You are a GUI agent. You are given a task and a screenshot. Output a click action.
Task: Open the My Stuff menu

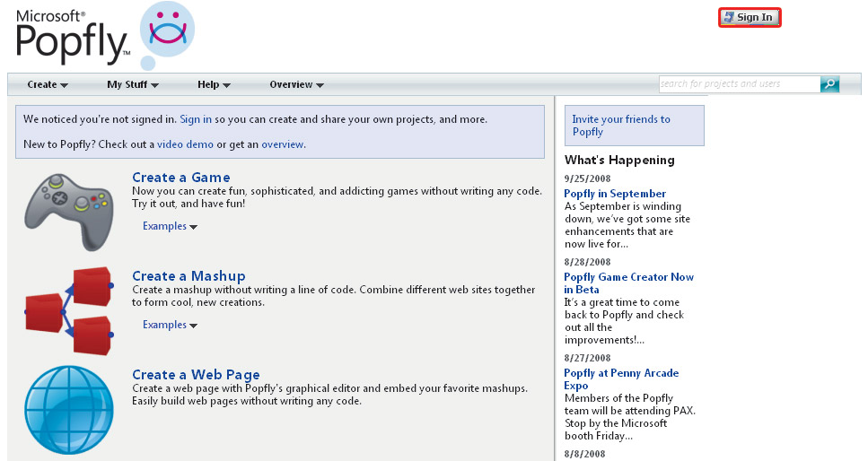(x=132, y=85)
